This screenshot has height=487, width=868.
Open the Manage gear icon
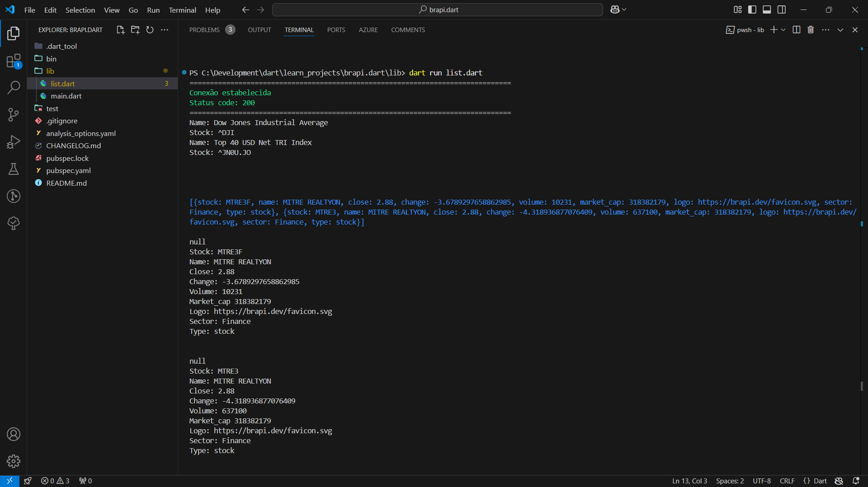click(x=14, y=461)
